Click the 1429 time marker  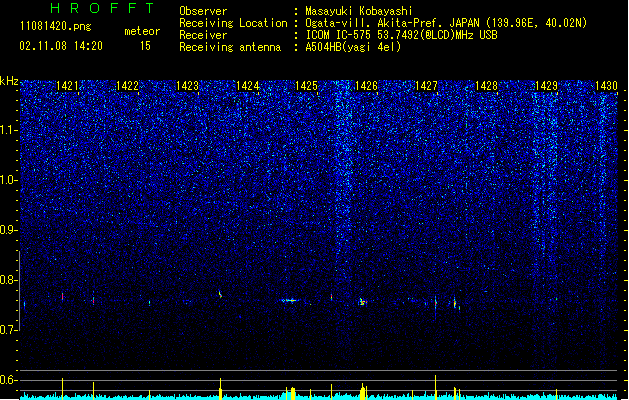(547, 86)
